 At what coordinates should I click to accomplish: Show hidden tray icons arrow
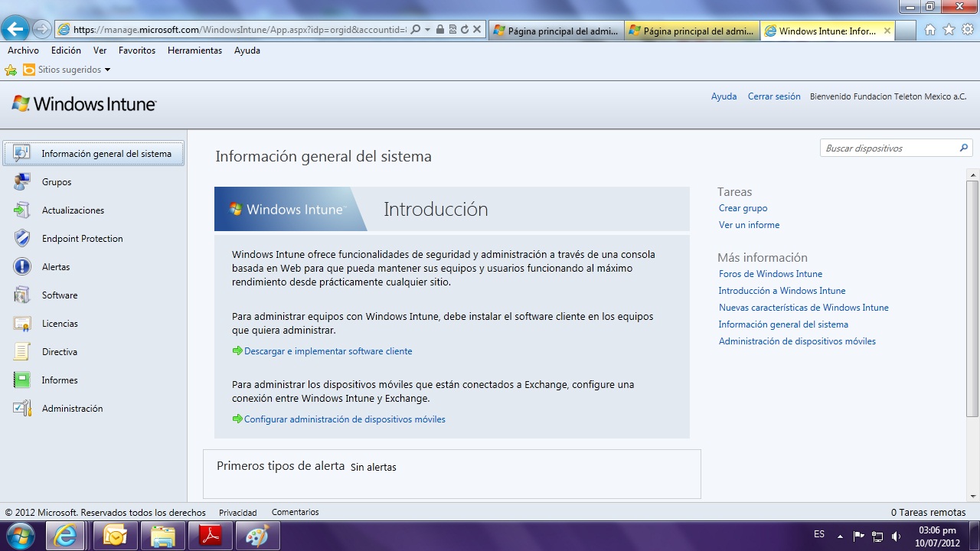pos(840,536)
